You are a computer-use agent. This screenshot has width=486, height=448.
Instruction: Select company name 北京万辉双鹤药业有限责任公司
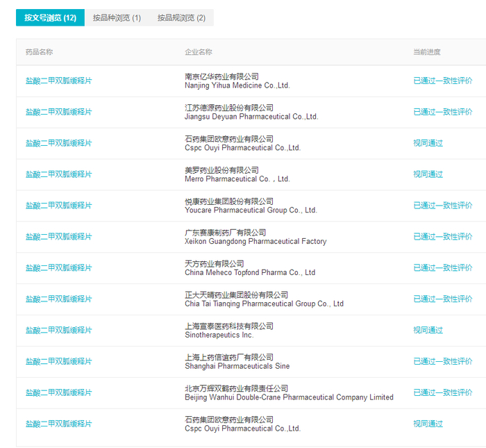tap(237, 388)
